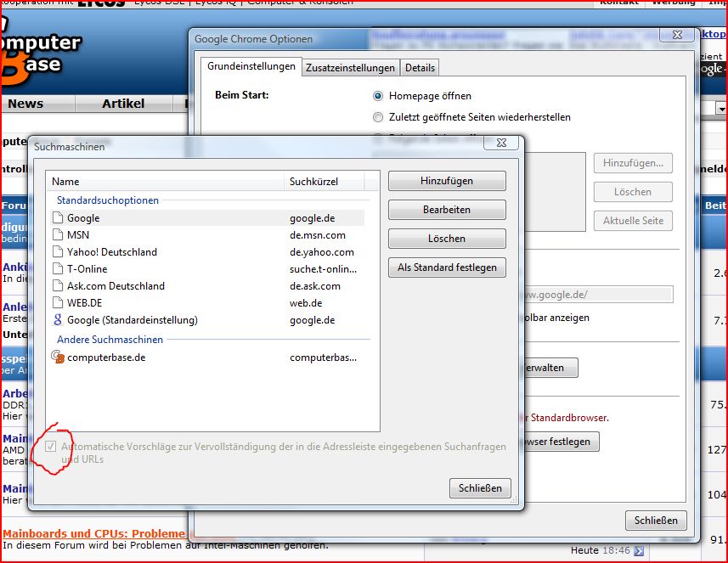728x563 pixels.
Task: Select Homepage öffnen radio option
Action: click(x=378, y=96)
